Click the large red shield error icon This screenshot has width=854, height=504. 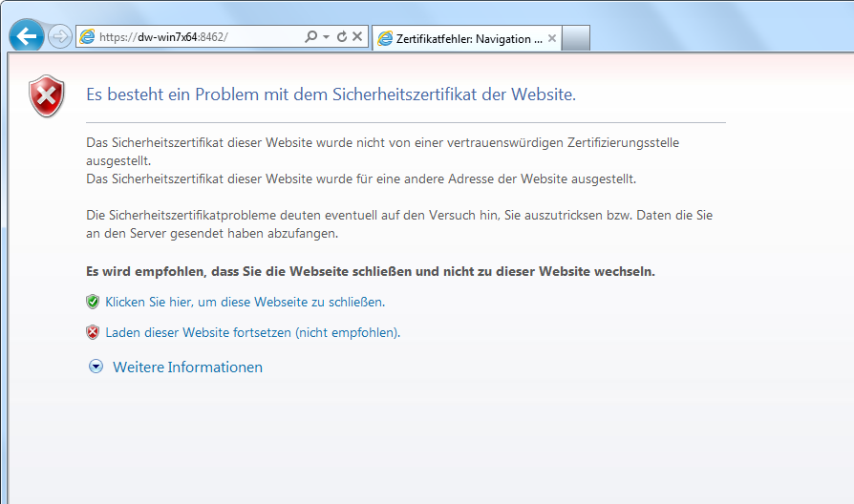click(47, 95)
